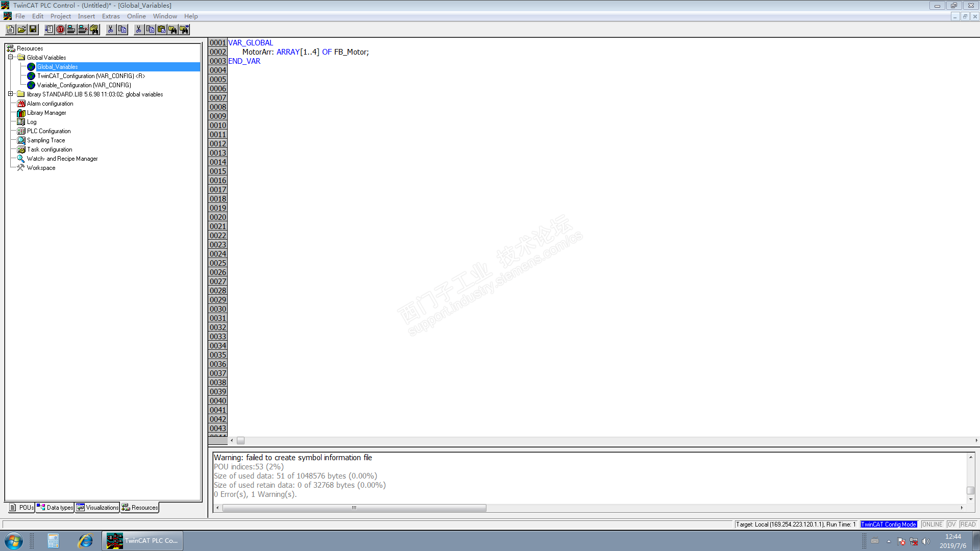Click the New file toolbar icon
980x551 pixels.
coord(10,30)
